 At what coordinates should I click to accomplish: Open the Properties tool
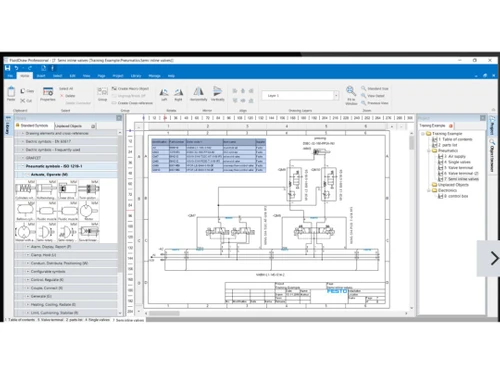coord(48,93)
